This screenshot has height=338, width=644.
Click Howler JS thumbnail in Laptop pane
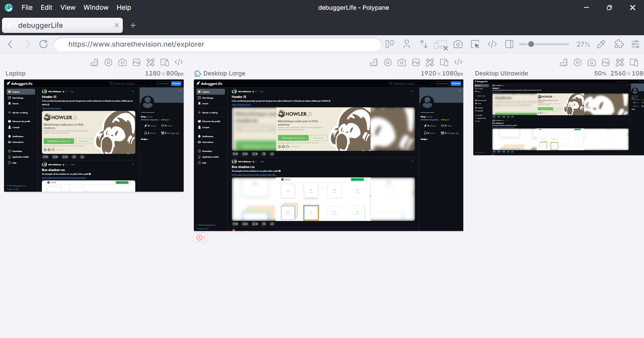click(89, 132)
